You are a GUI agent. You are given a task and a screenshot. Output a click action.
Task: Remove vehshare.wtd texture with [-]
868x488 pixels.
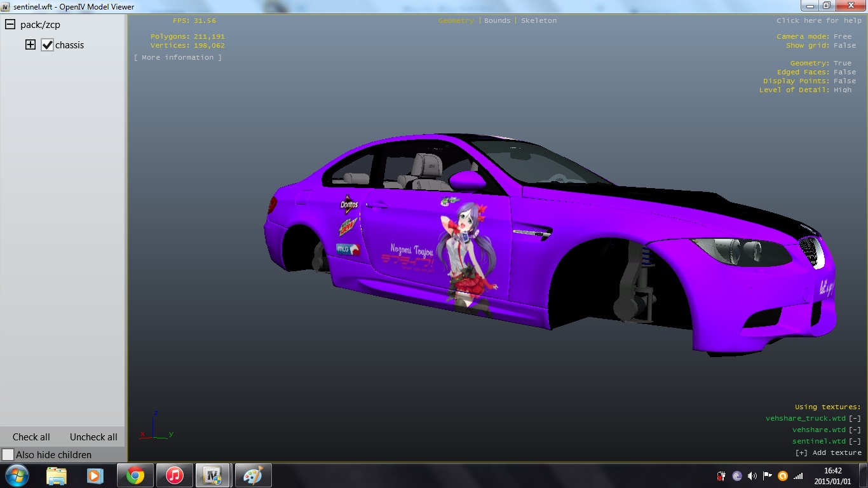[x=855, y=430]
